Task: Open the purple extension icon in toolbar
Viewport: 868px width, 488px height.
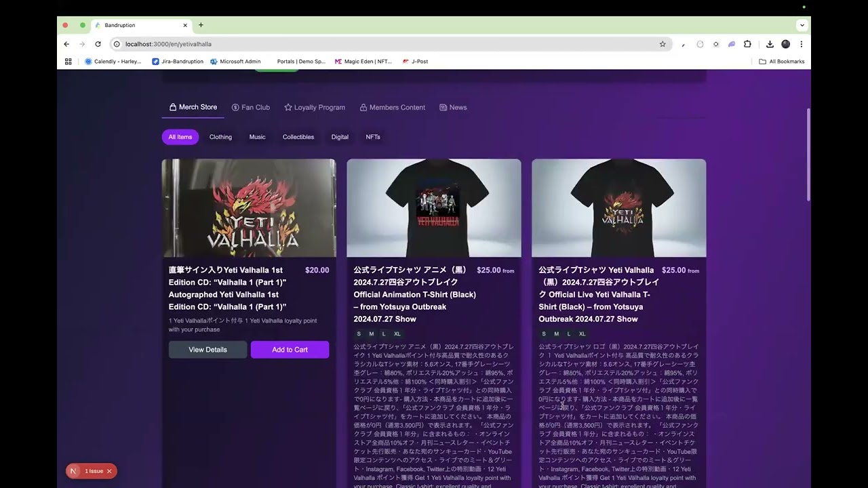Action: coord(732,44)
